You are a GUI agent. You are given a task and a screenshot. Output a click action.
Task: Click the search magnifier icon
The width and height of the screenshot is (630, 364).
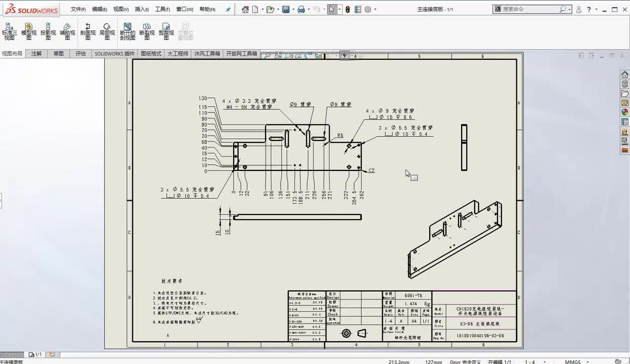coord(563,9)
